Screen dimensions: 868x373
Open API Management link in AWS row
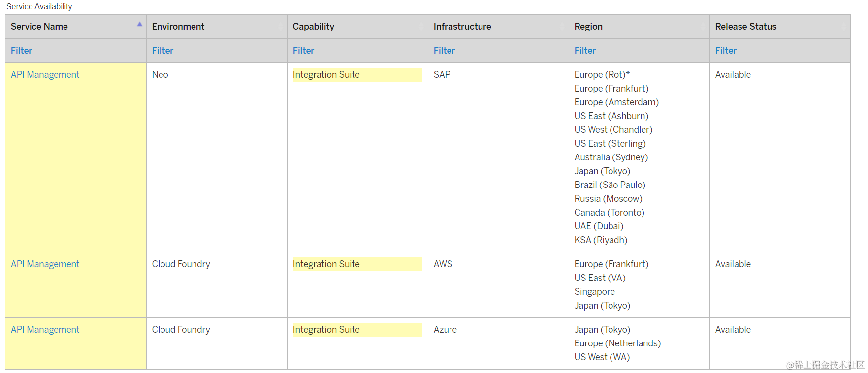pos(45,264)
